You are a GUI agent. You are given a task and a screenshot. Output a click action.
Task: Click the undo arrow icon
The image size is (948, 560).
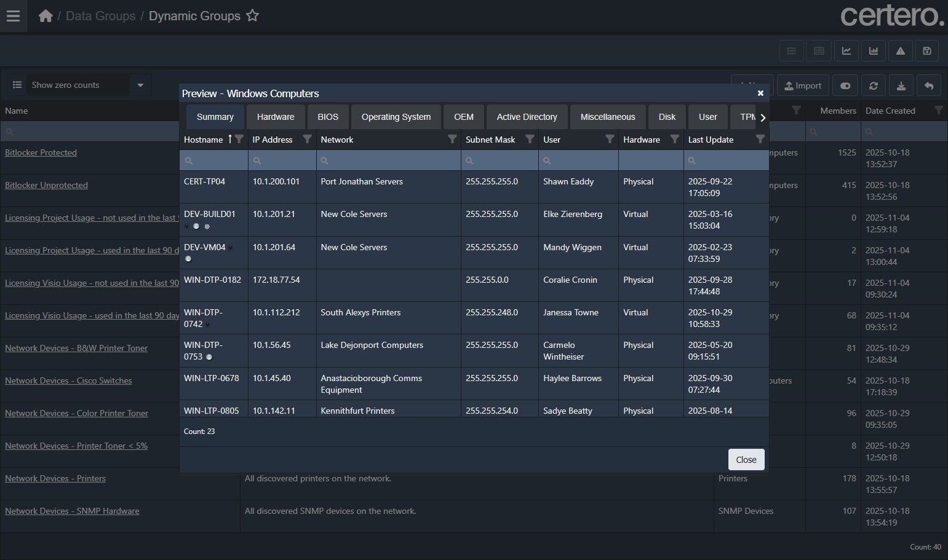point(929,86)
